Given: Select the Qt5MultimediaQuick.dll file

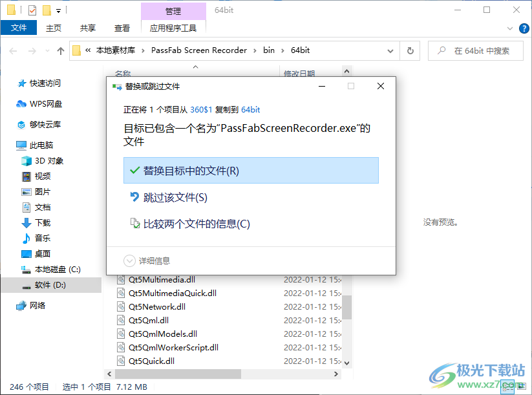Looking at the screenshot, I should click(x=173, y=294).
